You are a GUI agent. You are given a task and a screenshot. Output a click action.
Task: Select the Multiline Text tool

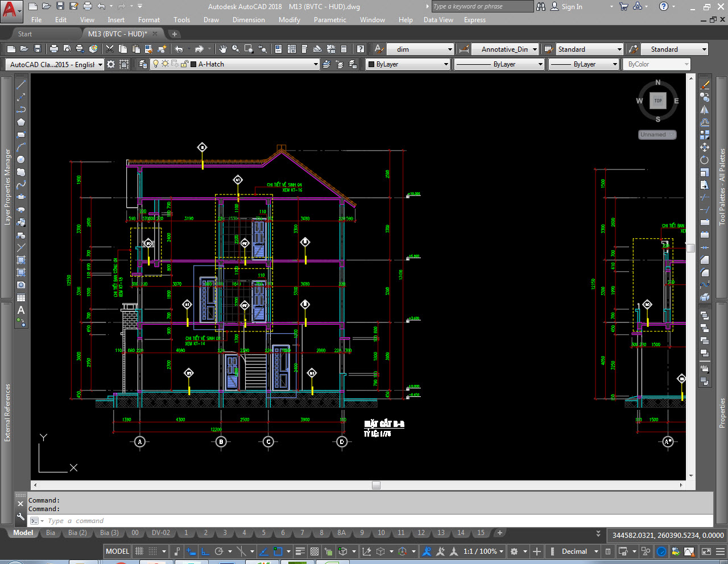21,310
